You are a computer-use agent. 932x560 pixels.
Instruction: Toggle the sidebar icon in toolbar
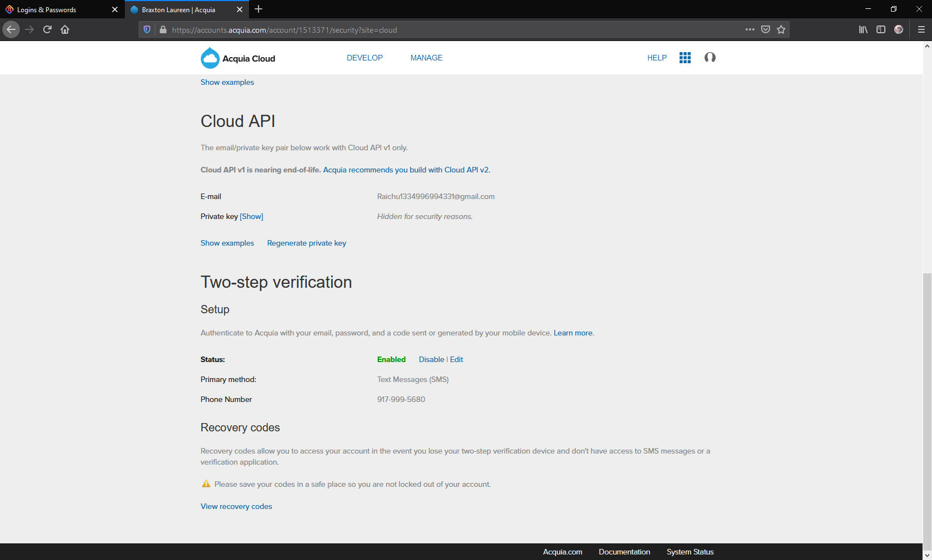coord(881,29)
